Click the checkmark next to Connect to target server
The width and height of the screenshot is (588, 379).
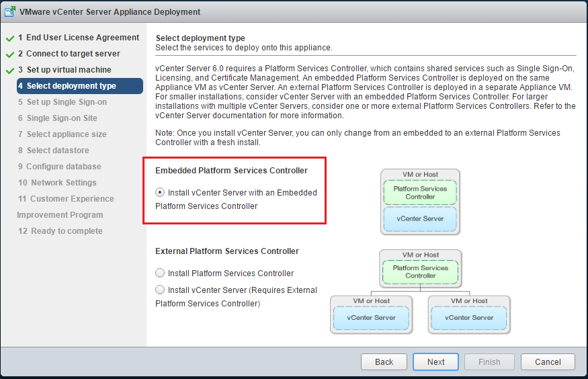[10, 54]
